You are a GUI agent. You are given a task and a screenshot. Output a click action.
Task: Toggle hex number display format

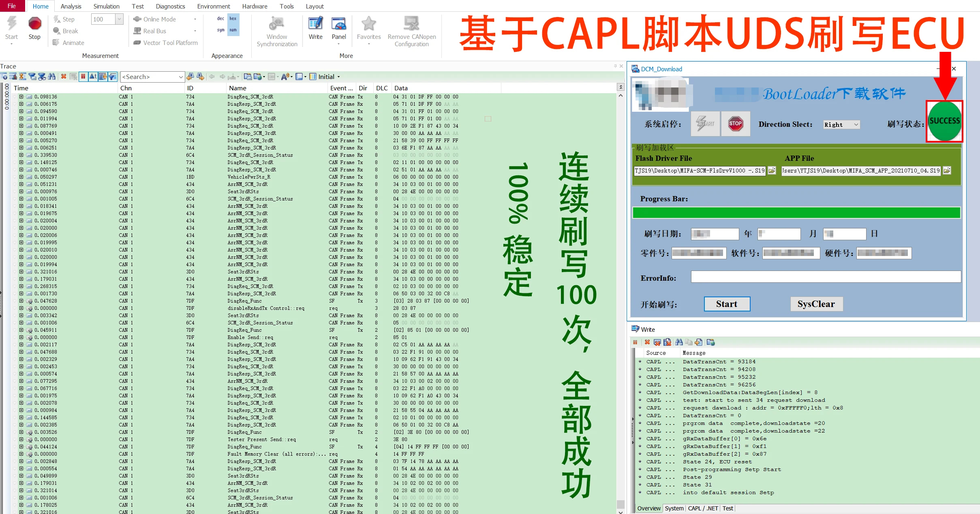pyautogui.click(x=233, y=19)
